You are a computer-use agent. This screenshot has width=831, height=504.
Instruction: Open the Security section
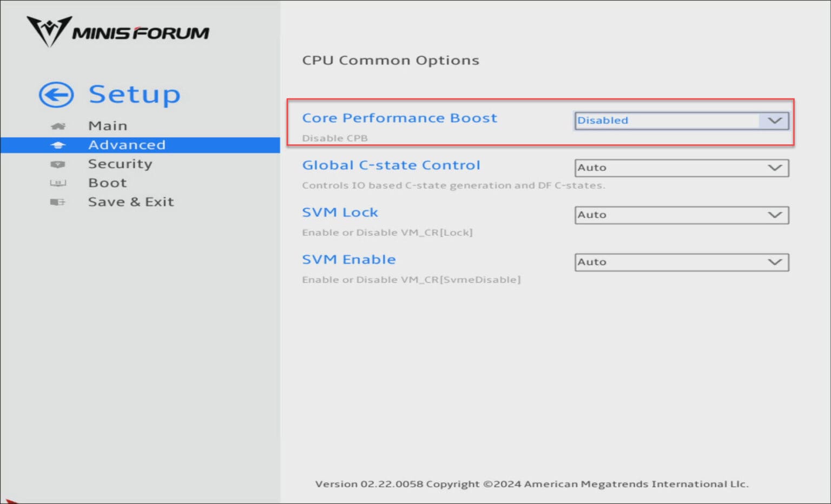click(x=120, y=164)
